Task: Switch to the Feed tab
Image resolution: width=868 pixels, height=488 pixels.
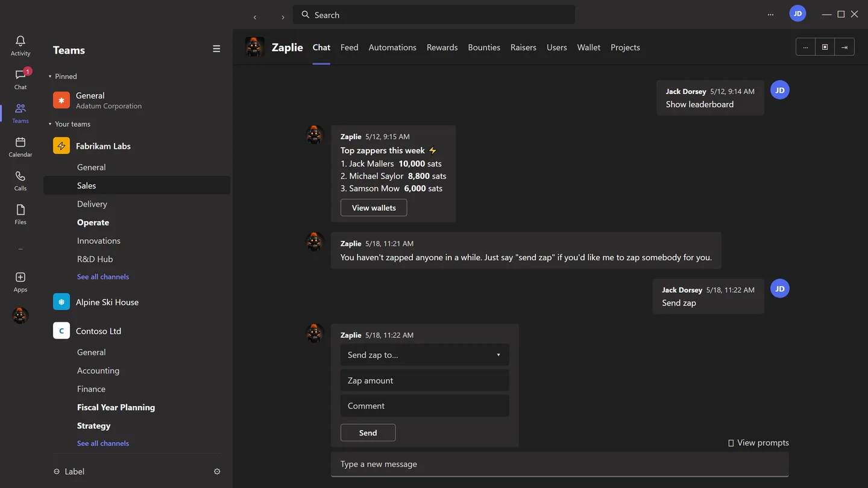Action: pyautogui.click(x=349, y=47)
